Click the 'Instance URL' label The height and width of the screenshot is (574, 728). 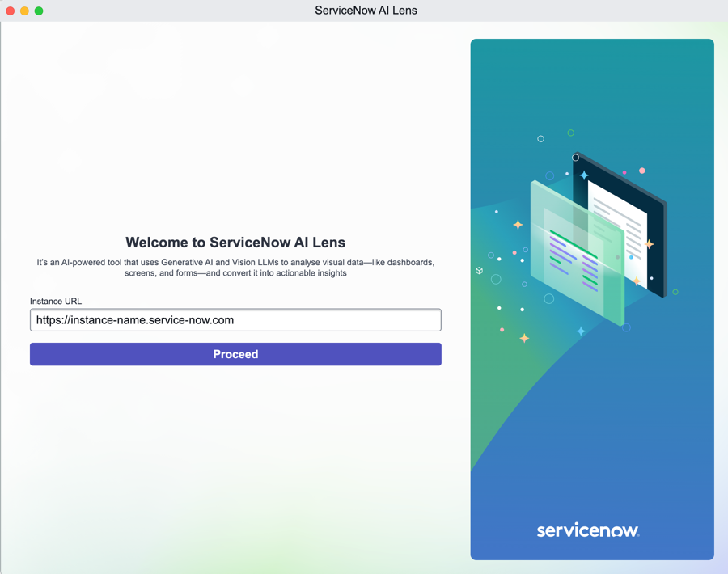click(56, 302)
